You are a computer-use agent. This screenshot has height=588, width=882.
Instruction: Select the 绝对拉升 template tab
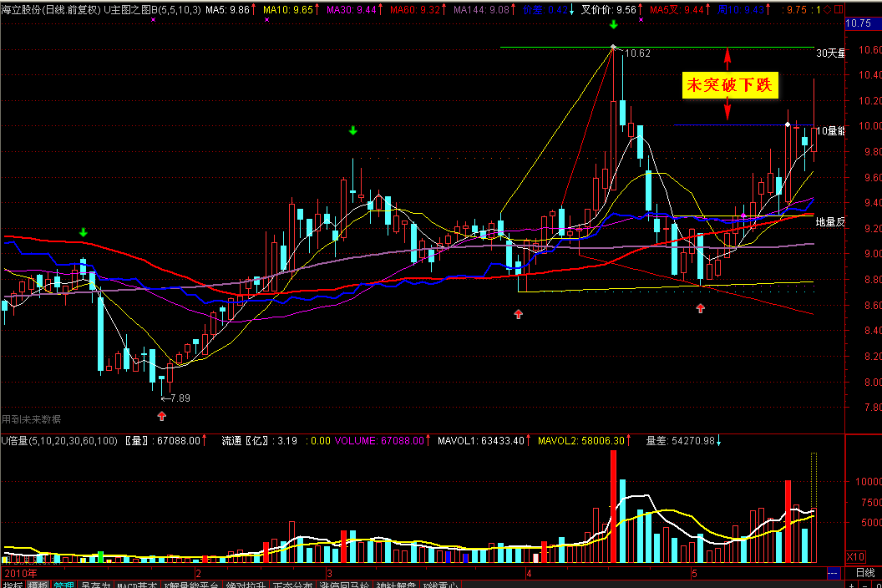pos(246,585)
